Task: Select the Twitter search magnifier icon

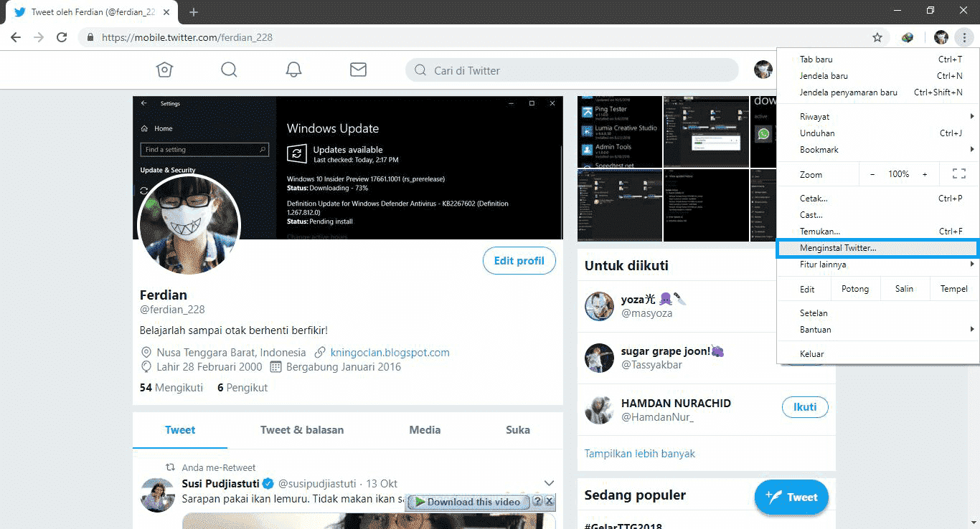Action: (x=229, y=70)
